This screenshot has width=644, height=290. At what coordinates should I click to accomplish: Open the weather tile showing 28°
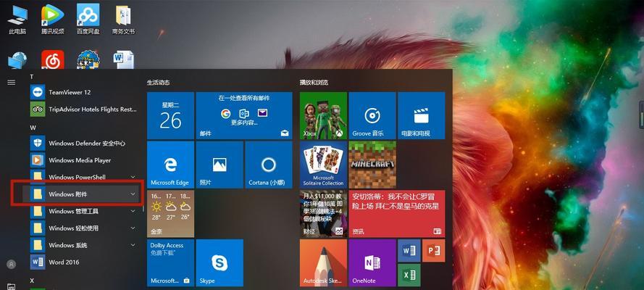coord(170,214)
